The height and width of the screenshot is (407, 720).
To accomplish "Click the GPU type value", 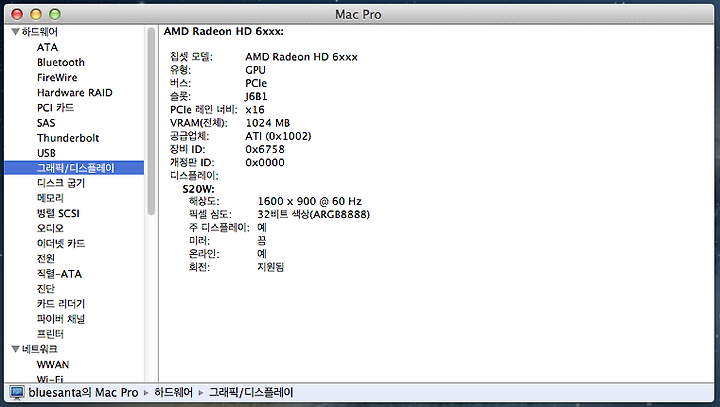I will pyautogui.click(x=255, y=70).
